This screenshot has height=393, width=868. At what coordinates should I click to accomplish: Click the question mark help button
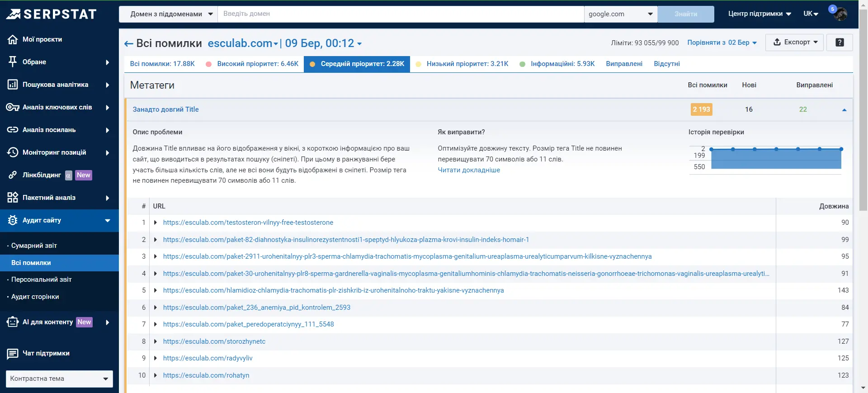click(x=840, y=43)
